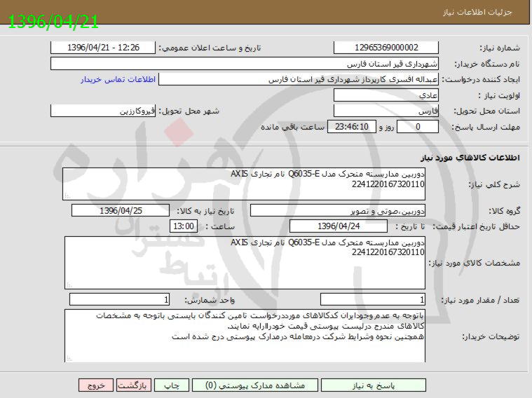
Task: Click the price validity date field 1396/04/24
Action: (339, 226)
